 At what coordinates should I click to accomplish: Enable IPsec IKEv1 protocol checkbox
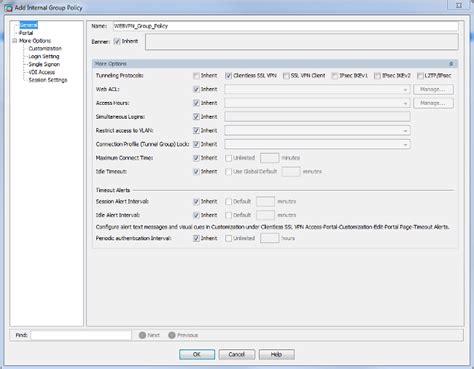[x=335, y=76]
